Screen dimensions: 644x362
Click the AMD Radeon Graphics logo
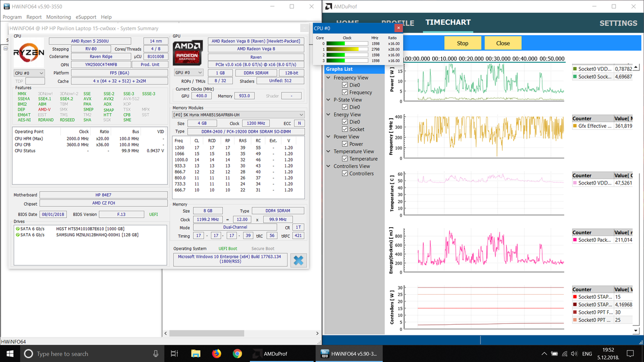coord(188,53)
